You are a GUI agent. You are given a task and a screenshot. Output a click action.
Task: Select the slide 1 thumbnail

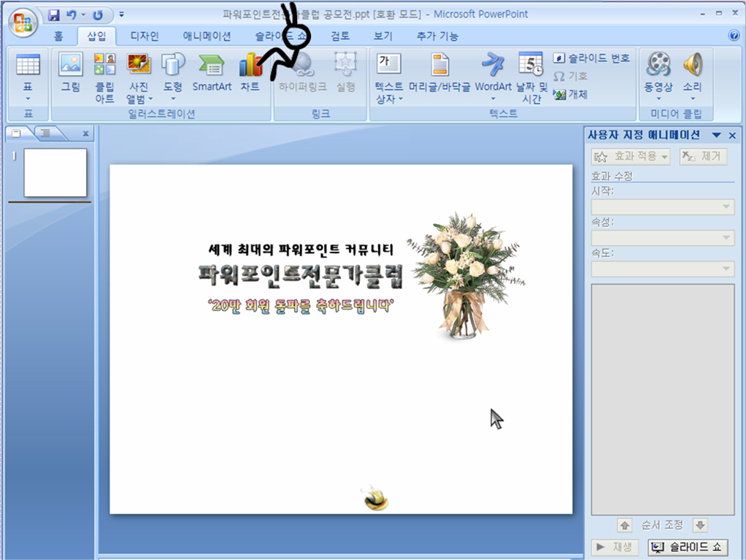55,172
